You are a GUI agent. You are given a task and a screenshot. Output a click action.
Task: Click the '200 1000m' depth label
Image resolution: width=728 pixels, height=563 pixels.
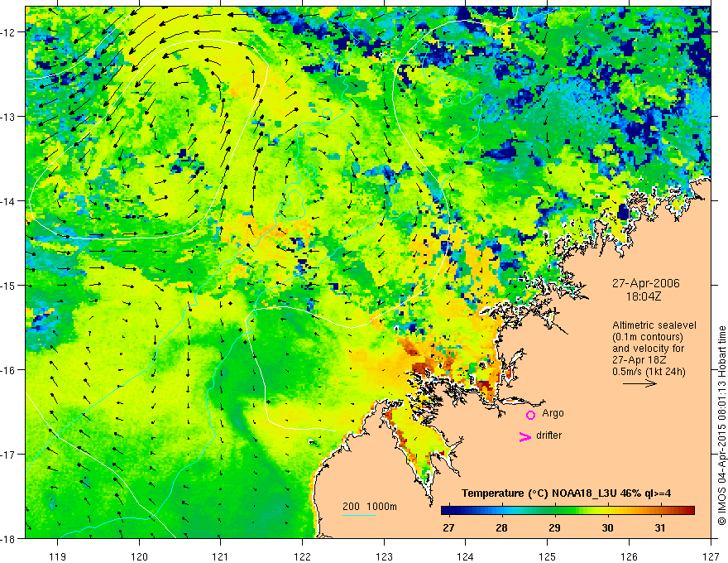tap(370, 507)
